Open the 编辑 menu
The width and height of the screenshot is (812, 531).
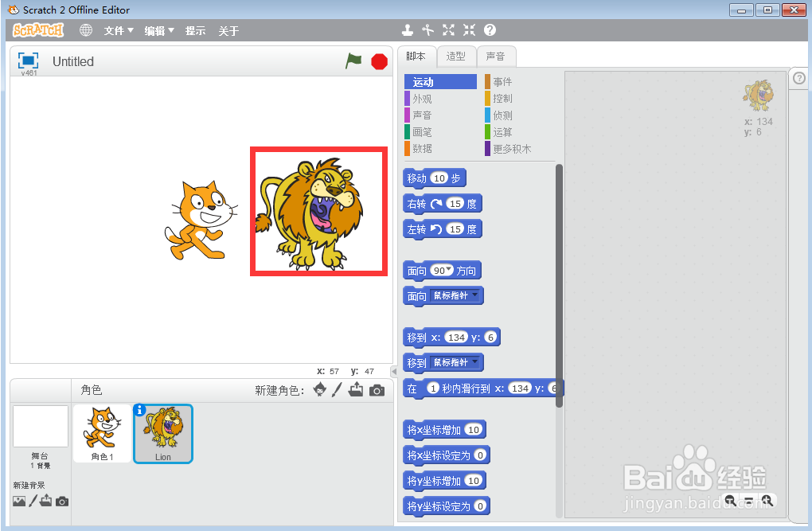[159, 30]
